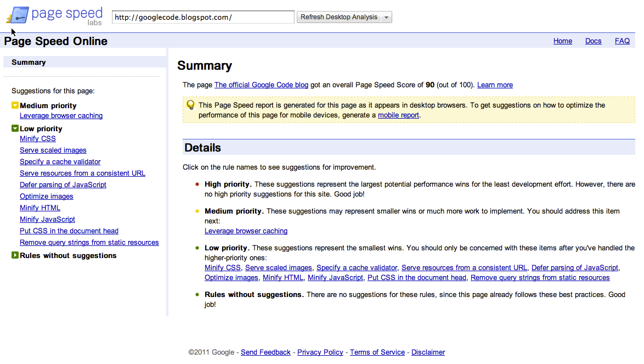644x364 pixels.
Task: Open the Disclaimer footer link
Action: pyautogui.click(x=428, y=352)
